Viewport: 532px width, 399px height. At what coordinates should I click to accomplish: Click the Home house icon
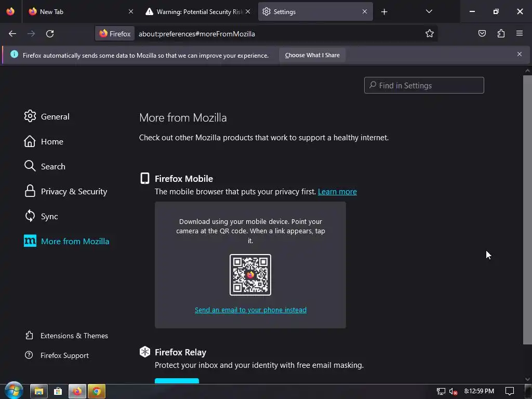click(x=30, y=141)
